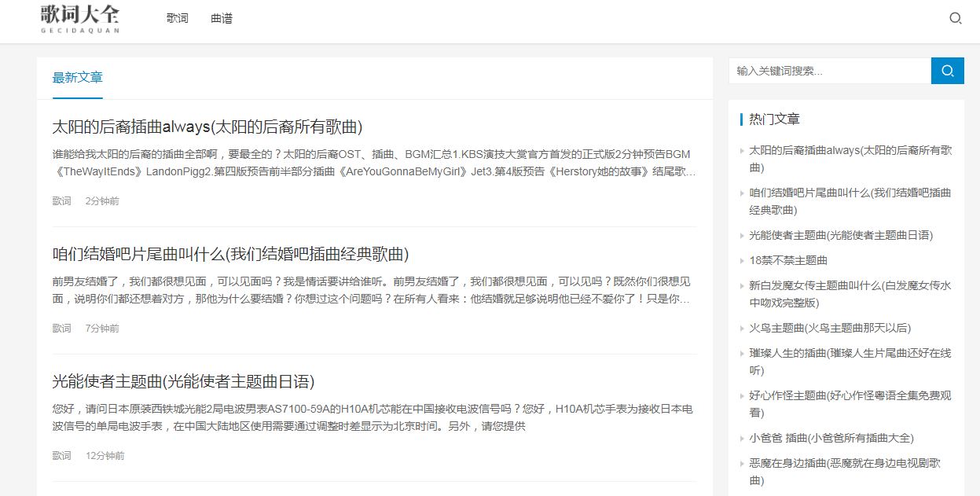This screenshot has width=980, height=496.
Task: Click the 歌词大全 site logo
Action: click(x=80, y=19)
